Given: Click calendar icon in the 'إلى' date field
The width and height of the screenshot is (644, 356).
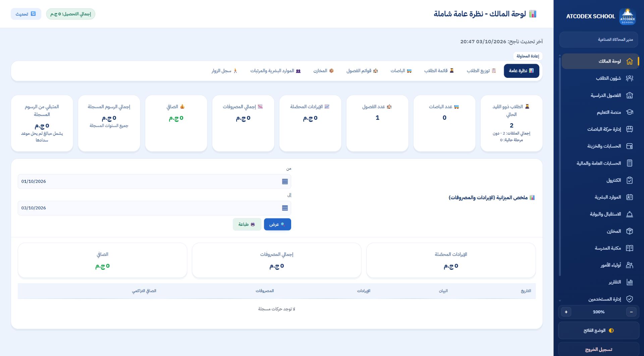Looking at the screenshot, I should pos(285,208).
